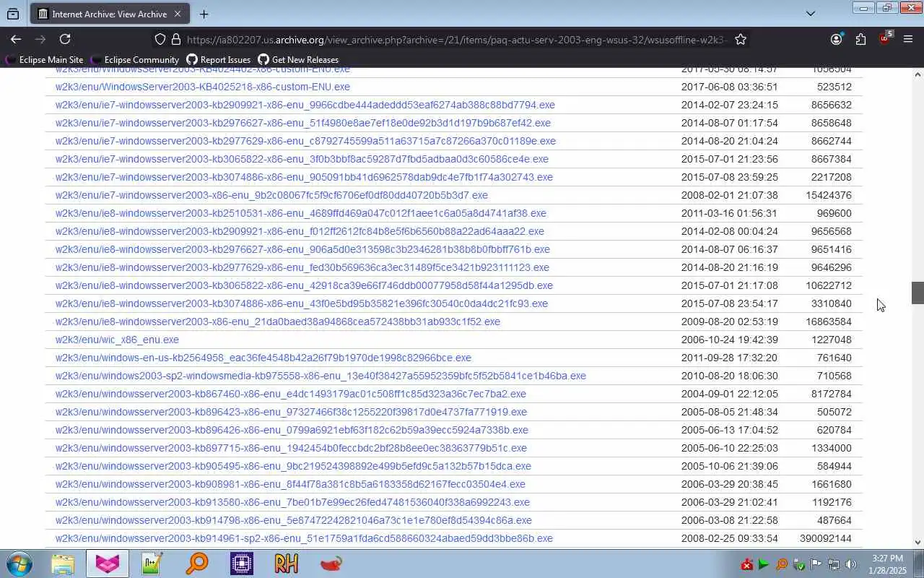Click the green play tray icon
This screenshot has height=578, width=924.
pos(764,564)
